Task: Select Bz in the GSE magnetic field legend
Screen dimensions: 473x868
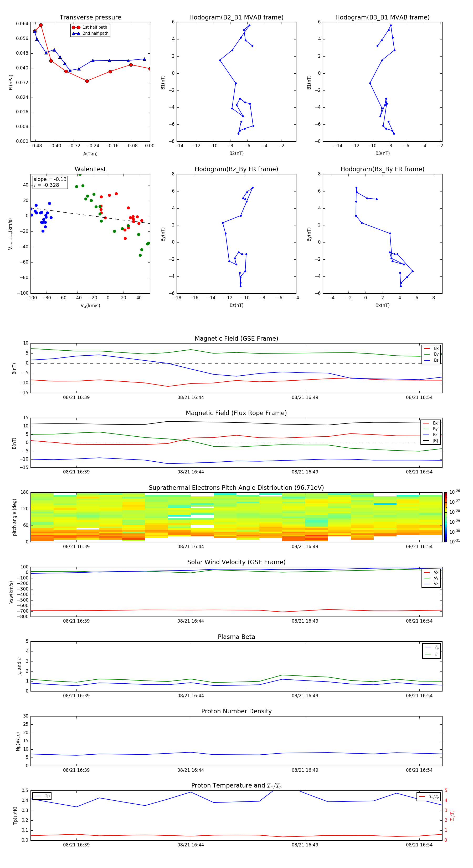Action: tap(431, 360)
